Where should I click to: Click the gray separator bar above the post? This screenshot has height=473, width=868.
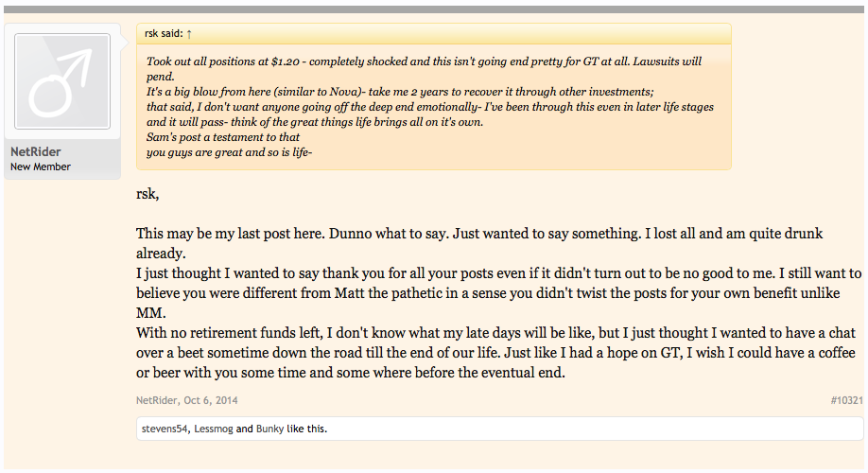click(x=433, y=9)
